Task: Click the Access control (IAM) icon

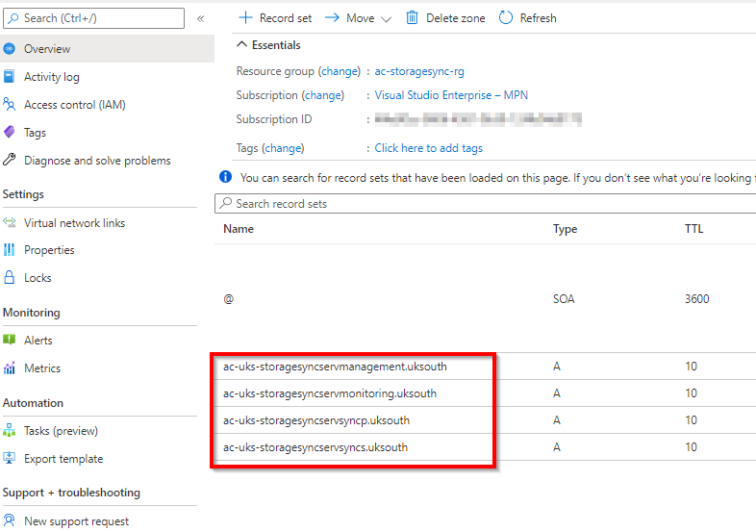Action: click(10, 105)
